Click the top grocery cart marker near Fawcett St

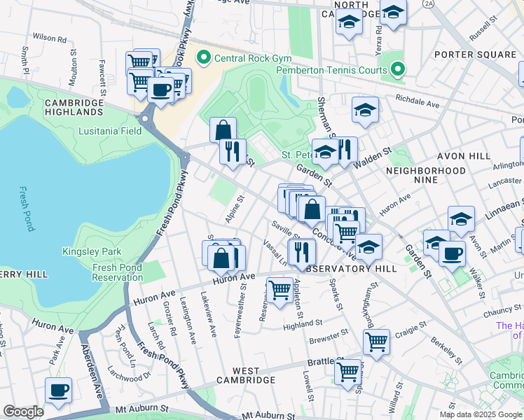[139, 64]
